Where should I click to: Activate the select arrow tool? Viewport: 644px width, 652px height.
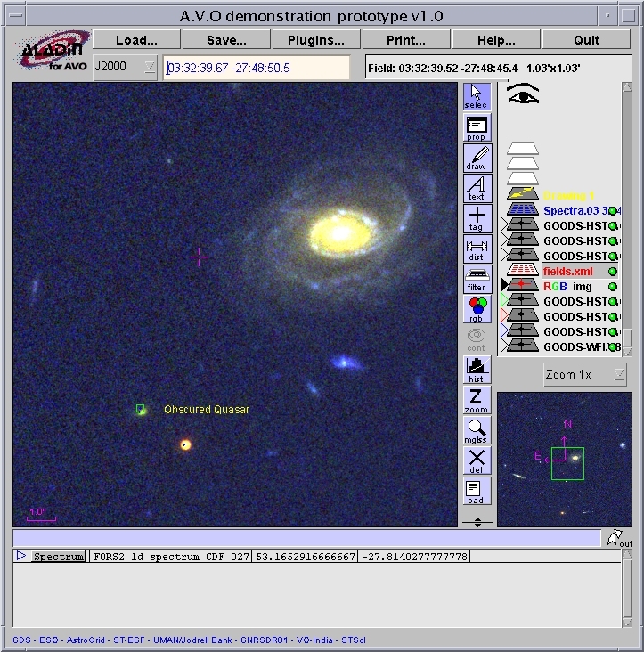(x=477, y=96)
